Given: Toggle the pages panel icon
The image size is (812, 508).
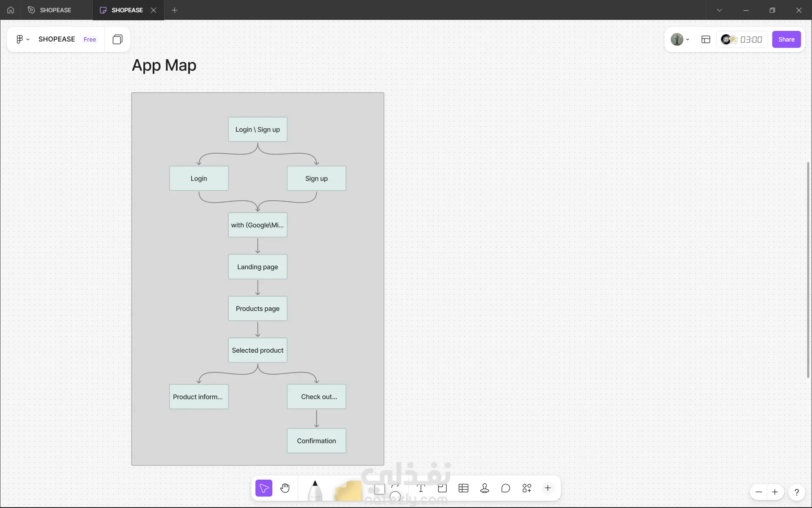Looking at the screenshot, I should tap(118, 39).
